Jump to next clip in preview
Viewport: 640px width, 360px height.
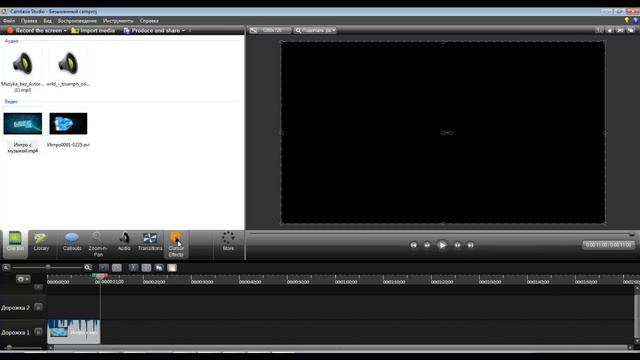(x=470, y=245)
